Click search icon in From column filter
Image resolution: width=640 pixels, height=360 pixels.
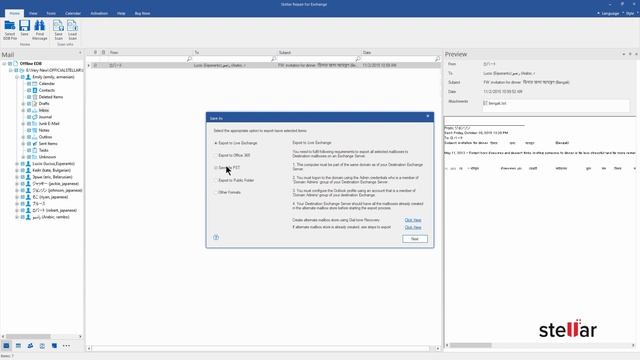click(x=189, y=59)
